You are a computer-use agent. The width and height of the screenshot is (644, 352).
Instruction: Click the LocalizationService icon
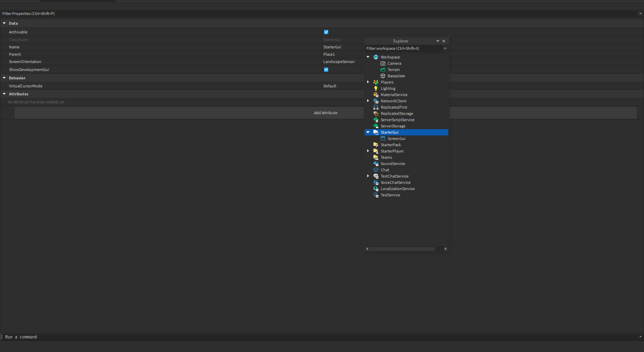click(376, 189)
